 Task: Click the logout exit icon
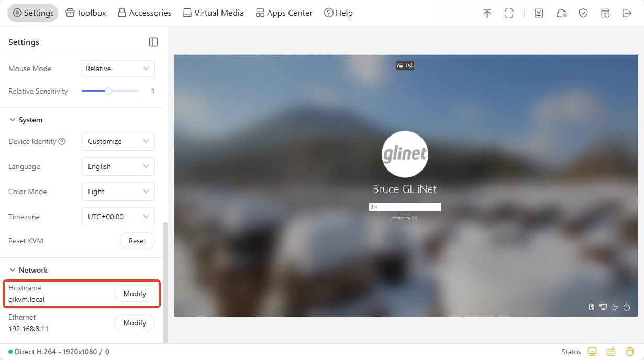627,13
